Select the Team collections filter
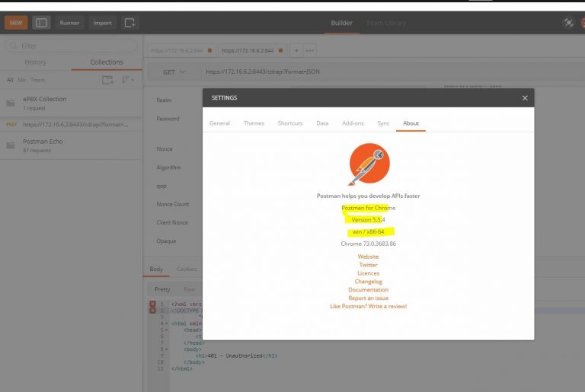This screenshot has width=585, height=392. coord(37,80)
